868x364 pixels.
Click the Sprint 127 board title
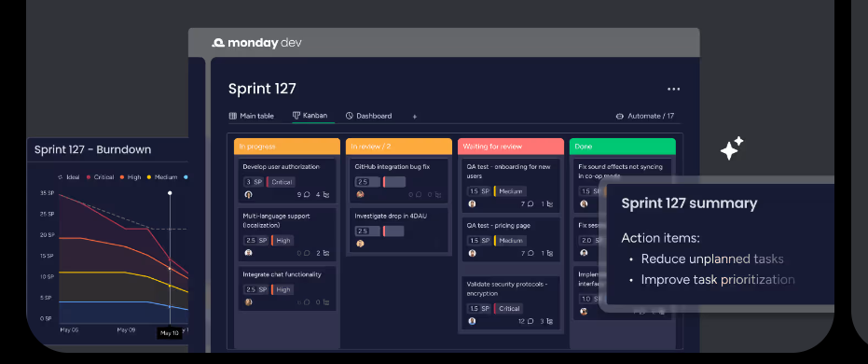point(262,89)
